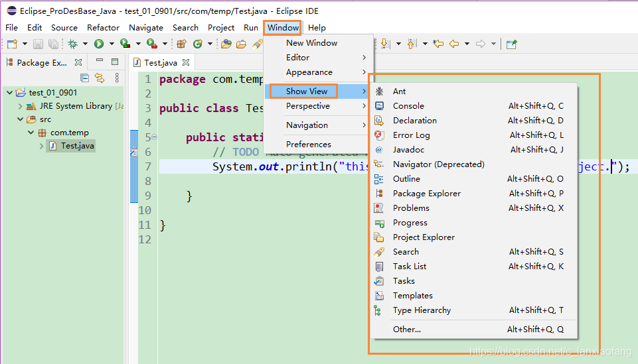638x364 pixels.
Task: Click the New Java Package toolbar icon
Action: coord(181,44)
